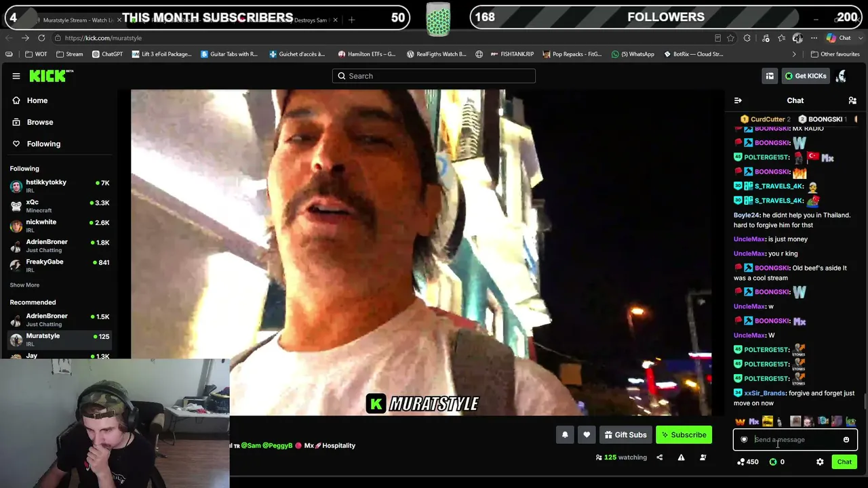Click the Get KICKs button
Screen dimensions: 868x488
(806, 76)
